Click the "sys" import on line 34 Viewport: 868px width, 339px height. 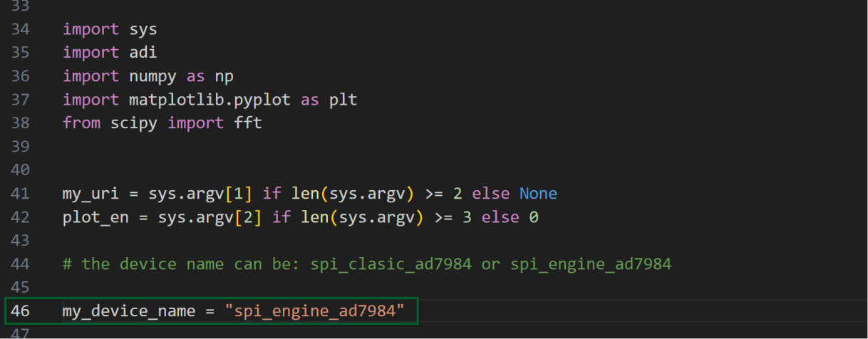tap(143, 29)
